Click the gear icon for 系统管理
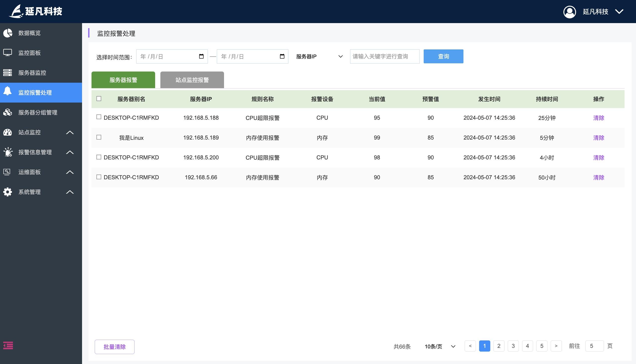This screenshot has width=636, height=364. [x=7, y=192]
